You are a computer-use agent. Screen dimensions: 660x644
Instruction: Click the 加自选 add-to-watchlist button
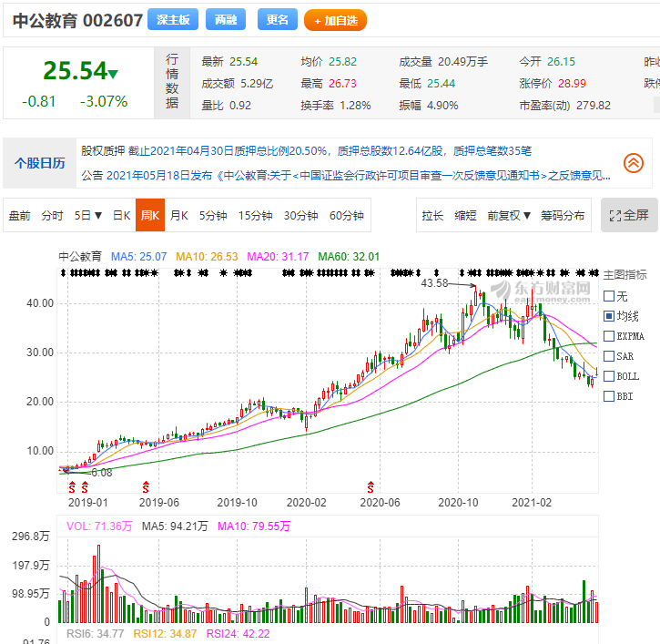tap(335, 21)
